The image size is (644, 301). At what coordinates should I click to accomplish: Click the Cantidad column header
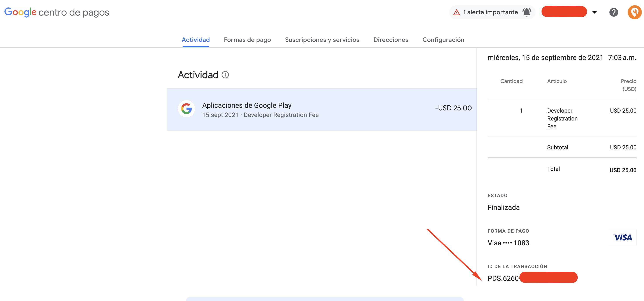coord(511,81)
